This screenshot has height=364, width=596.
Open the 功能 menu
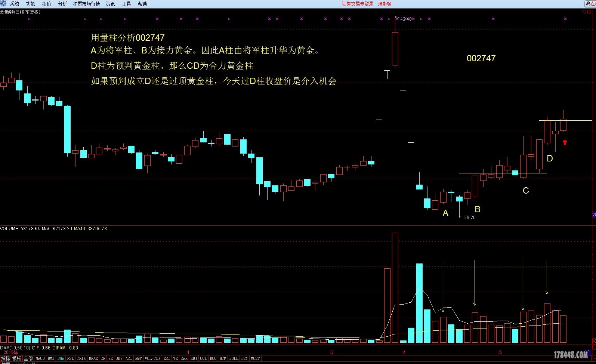coord(31,4)
